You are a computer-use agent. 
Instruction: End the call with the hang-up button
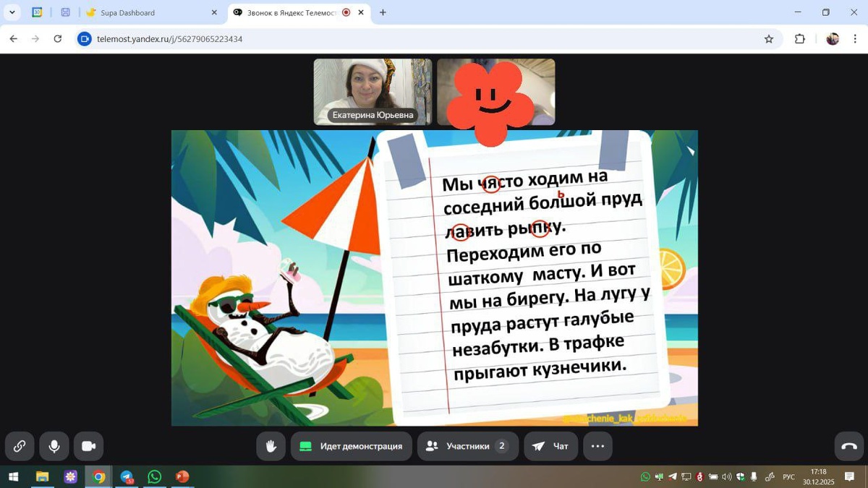(x=849, y=446)
